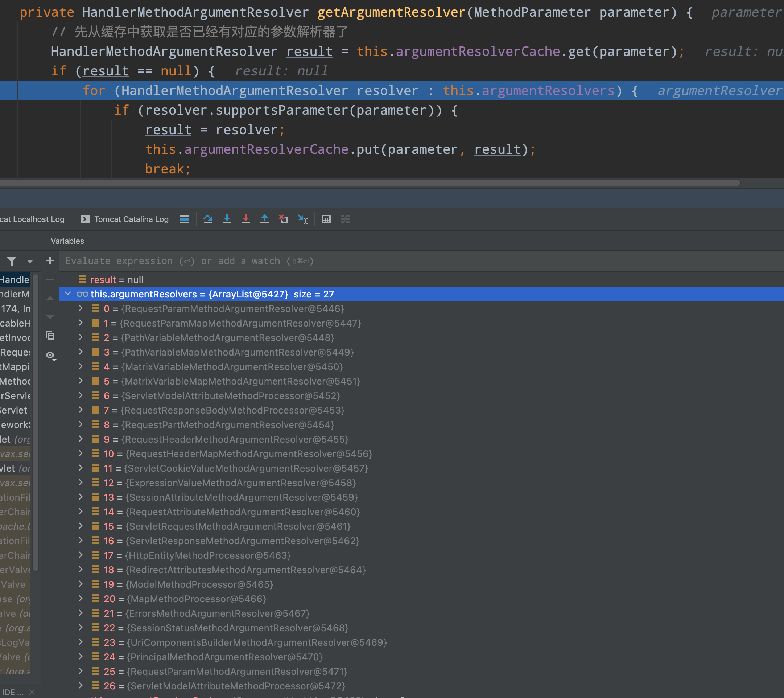
Task: Click Show Execution Point icon
Action: 184,219
